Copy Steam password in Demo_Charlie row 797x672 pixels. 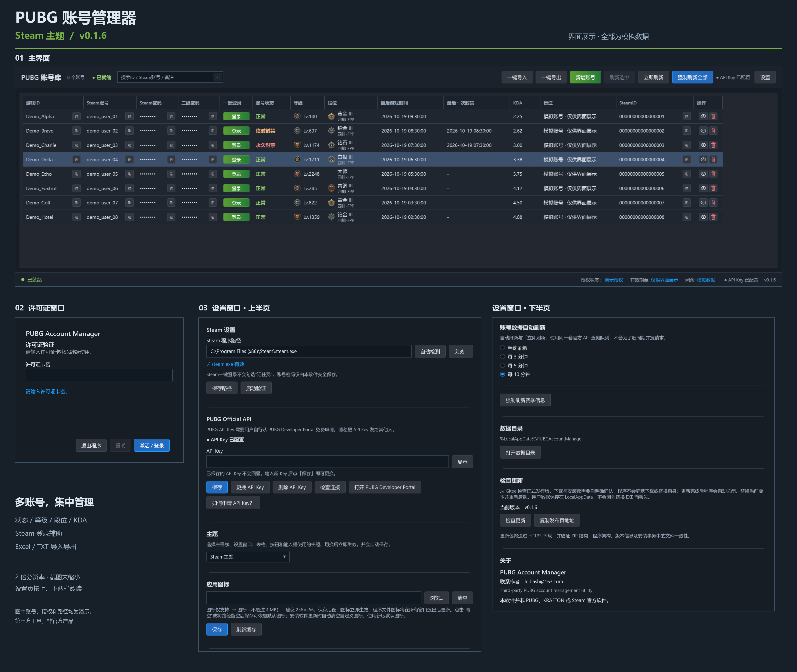(x=171, y=146)
